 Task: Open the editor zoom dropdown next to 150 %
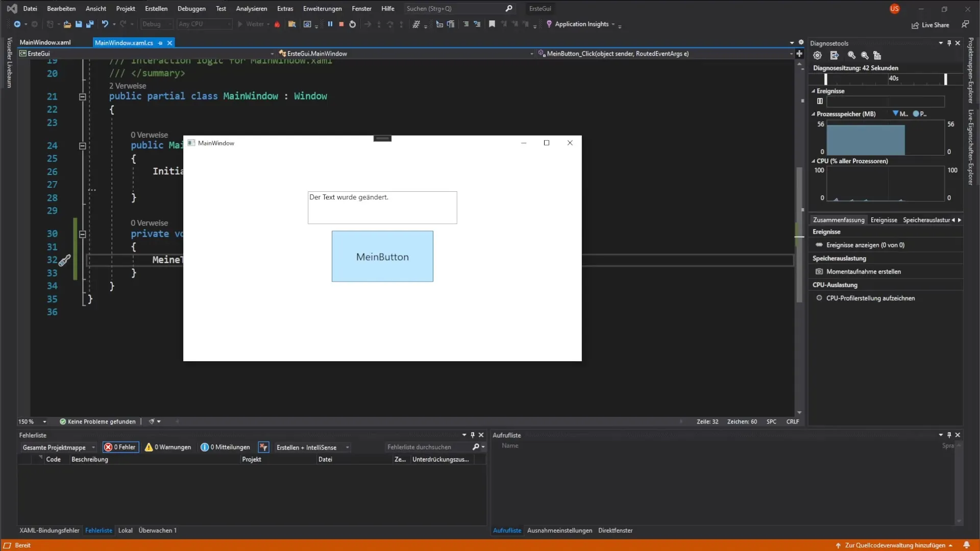tap(44, 422)
